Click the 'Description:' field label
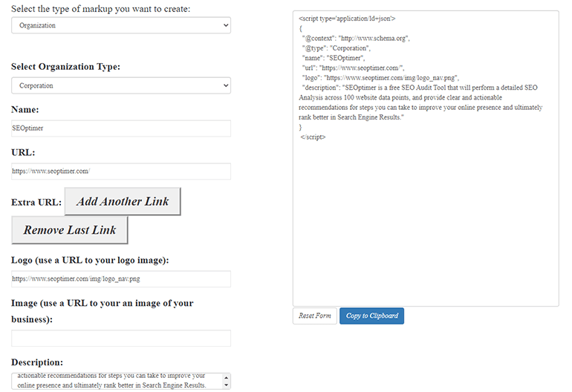The image size is (572, 392). [36, 363]
